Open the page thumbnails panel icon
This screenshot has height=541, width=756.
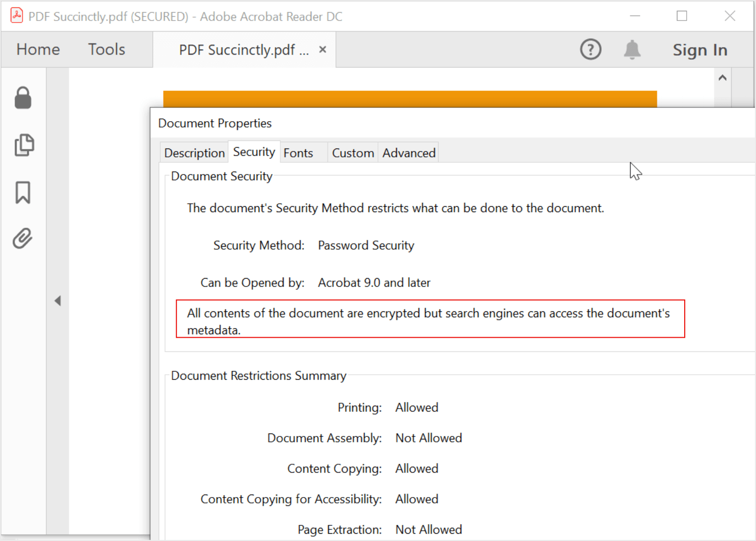[24, 145]
